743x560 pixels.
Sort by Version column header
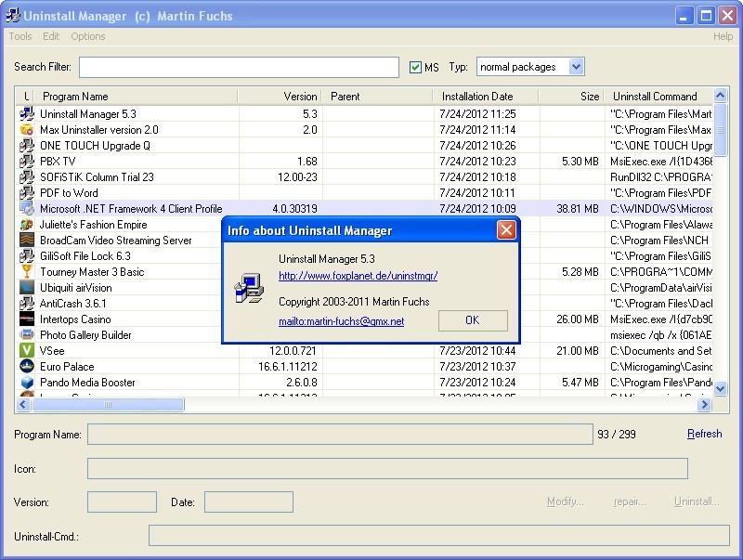click(280, 97)
